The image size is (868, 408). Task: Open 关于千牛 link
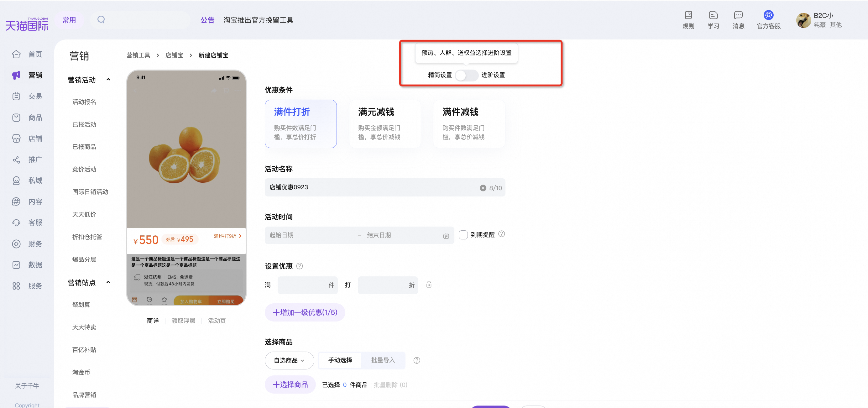27,386
